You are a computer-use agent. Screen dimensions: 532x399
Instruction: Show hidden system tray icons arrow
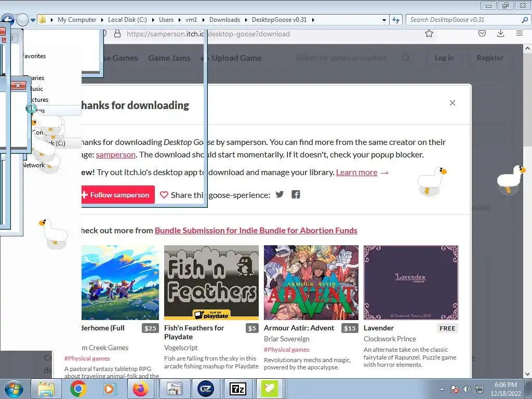[442, 389]
